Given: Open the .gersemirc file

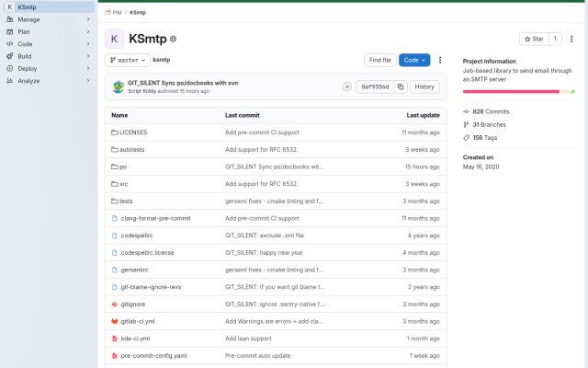Looking at the screenshot, I should (134, 270).
